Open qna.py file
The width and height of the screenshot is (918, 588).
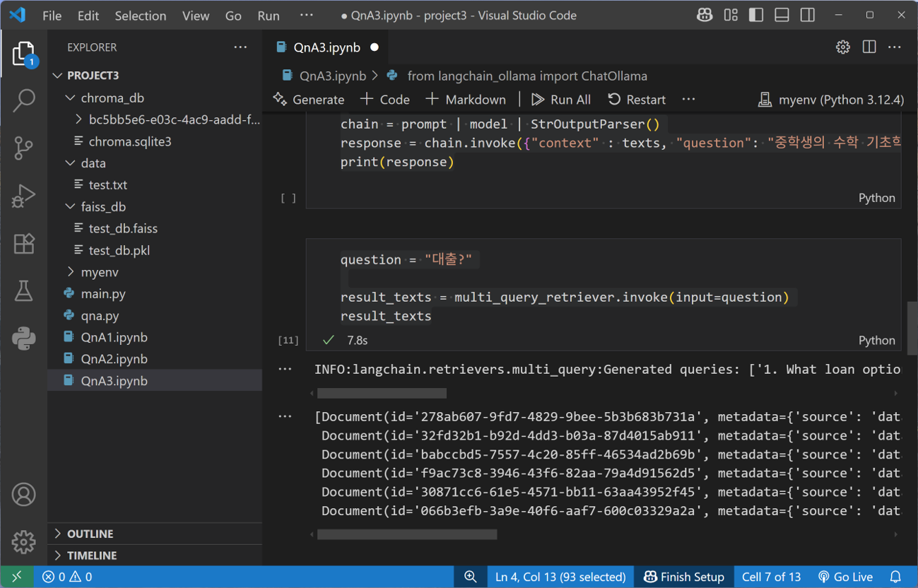(155, 315)
